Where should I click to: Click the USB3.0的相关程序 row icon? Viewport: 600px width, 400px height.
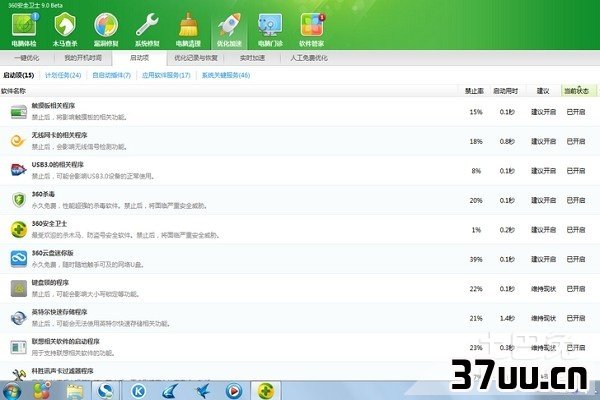pos(18,170)
